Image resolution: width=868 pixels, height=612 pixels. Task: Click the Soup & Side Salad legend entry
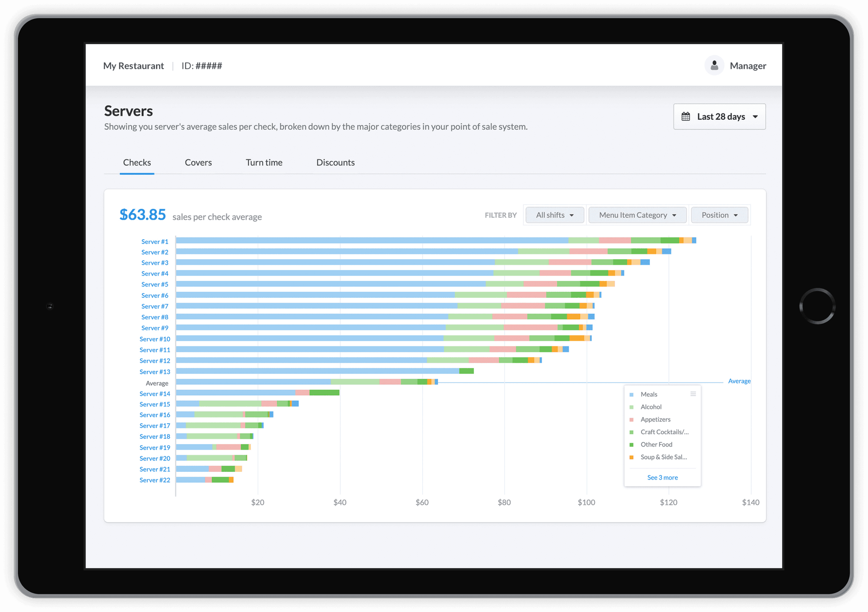click(663, 457)
